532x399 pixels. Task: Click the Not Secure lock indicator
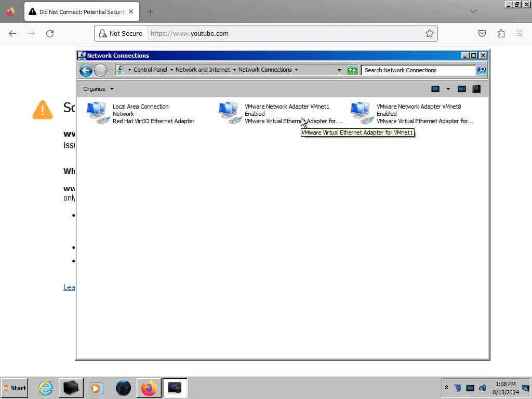(x=121, y=34)
